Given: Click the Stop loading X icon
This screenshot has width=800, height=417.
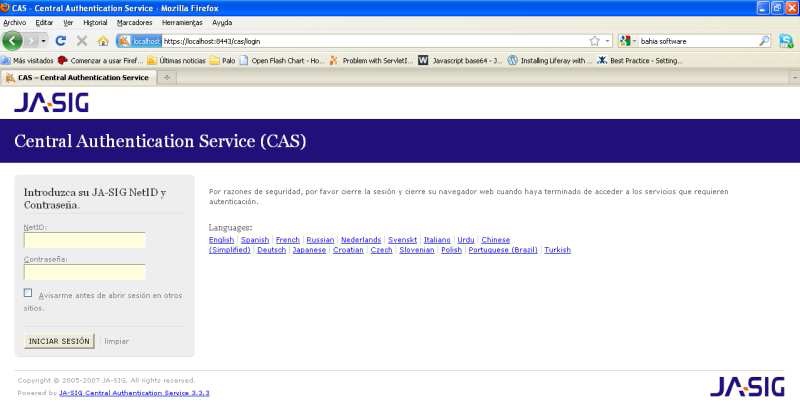Looking at the screenshot, I should (82, 41).
